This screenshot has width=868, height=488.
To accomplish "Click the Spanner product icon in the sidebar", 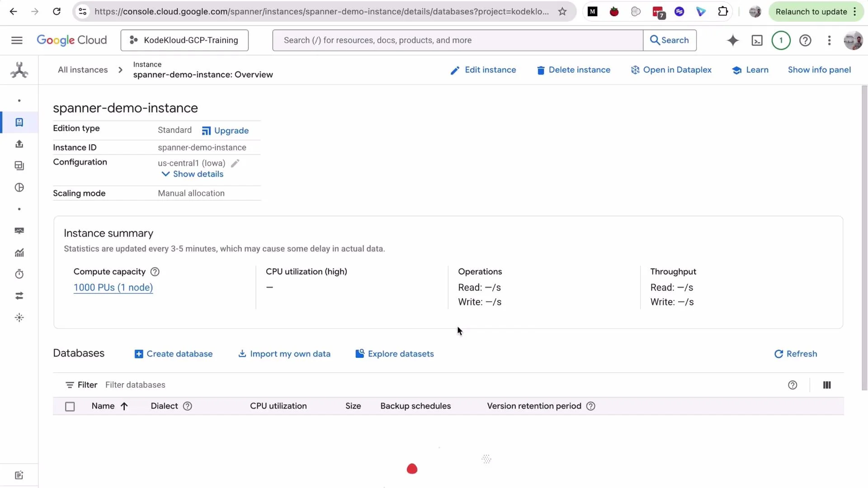I will 19,70.
